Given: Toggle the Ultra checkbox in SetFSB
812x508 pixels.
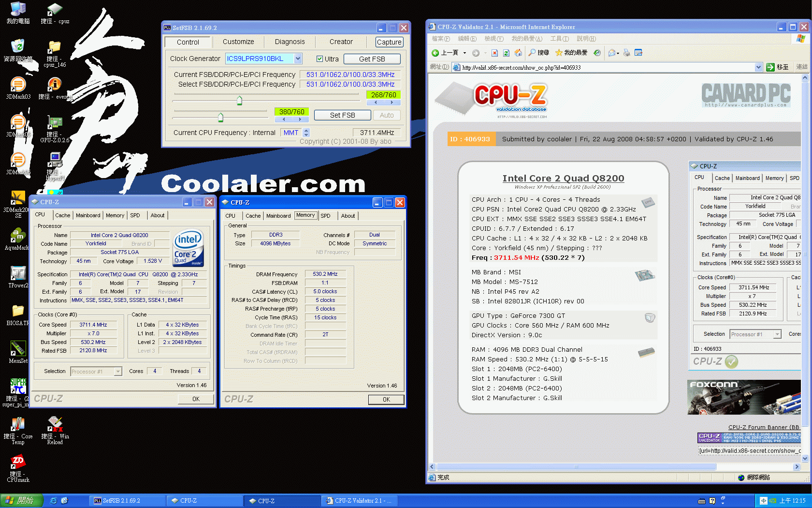Looking at the screenshot, I should (x=319, y=59).
